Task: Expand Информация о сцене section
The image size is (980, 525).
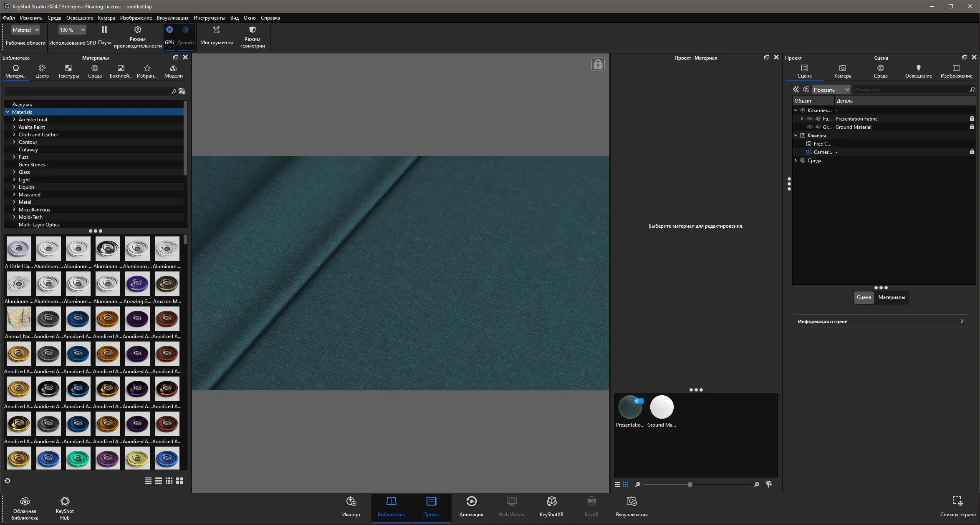Action: coord(881,322)
